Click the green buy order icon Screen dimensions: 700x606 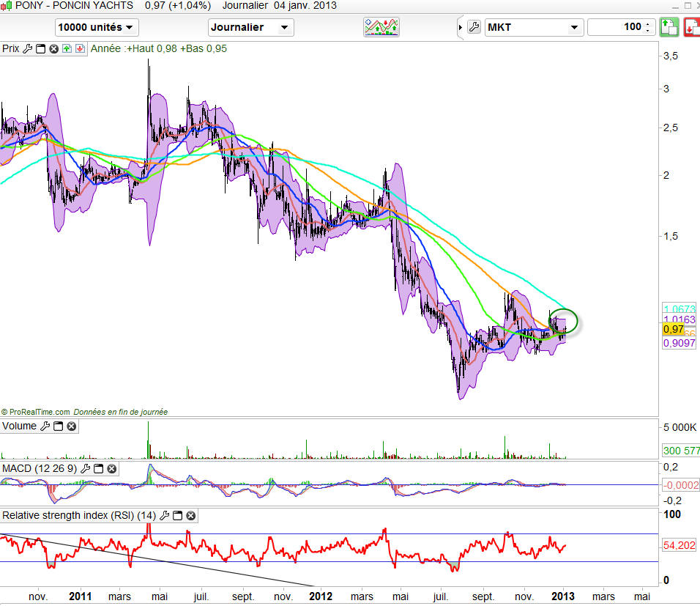coord(668,28)
